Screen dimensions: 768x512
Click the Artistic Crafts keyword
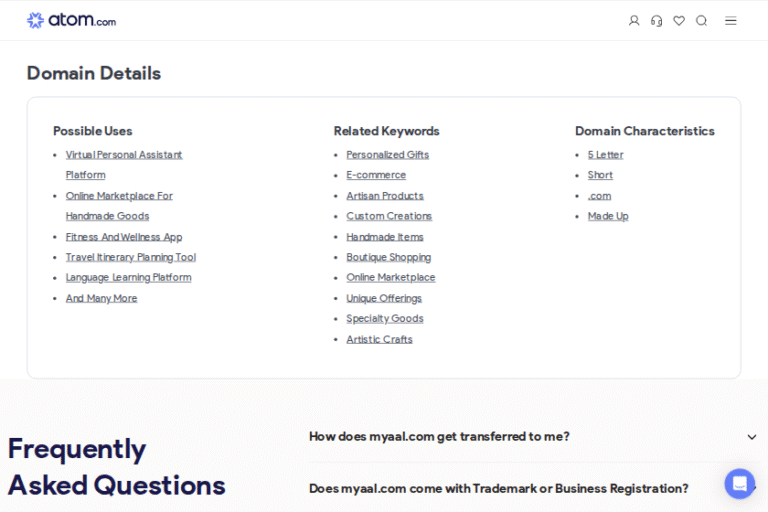pos(379,340)
